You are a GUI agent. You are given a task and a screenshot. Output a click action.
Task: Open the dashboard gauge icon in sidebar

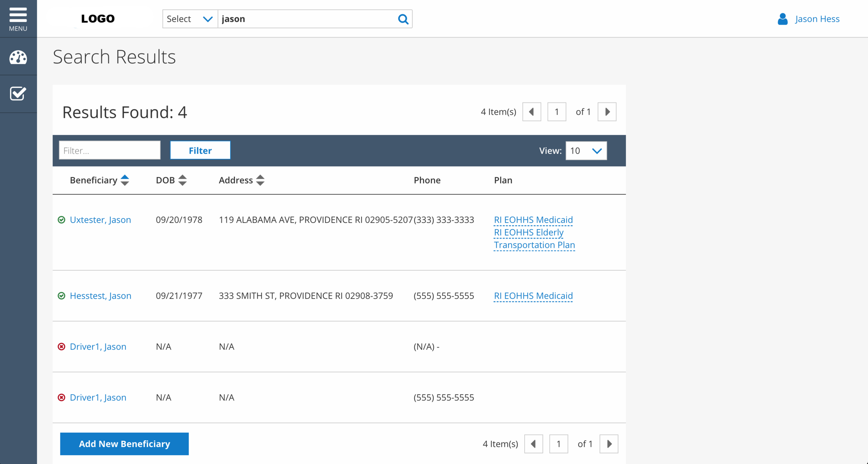(x=18, y=57)
